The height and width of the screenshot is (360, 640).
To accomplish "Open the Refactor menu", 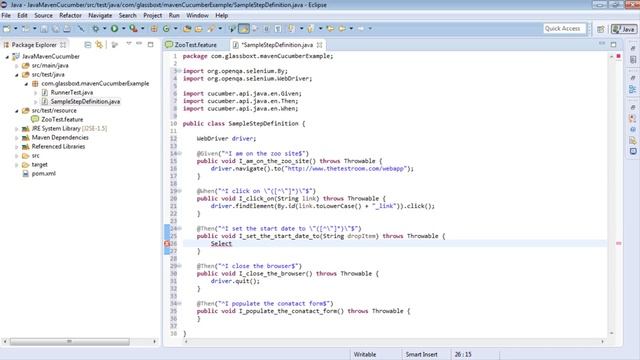I will coord(70,16).
